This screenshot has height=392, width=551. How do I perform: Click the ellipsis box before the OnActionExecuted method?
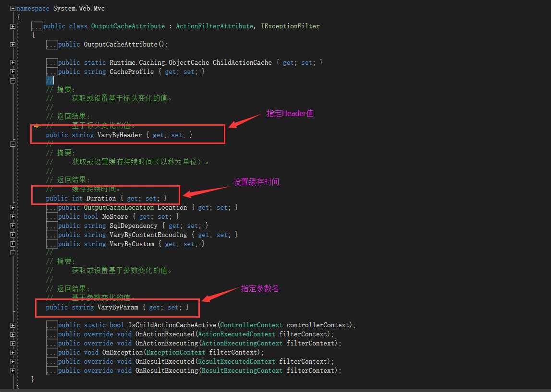[52, 334]
